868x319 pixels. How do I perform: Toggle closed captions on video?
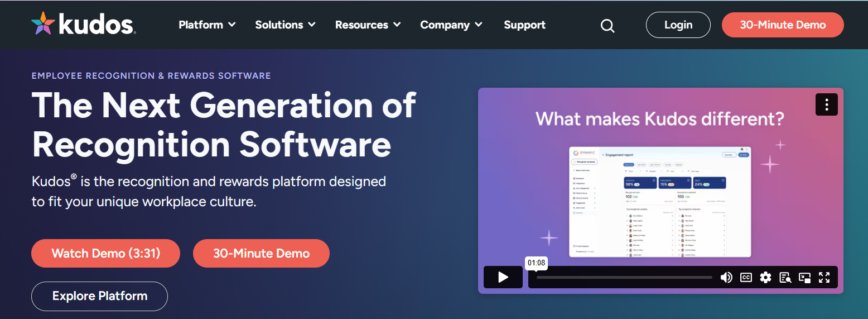coord(746,277)
